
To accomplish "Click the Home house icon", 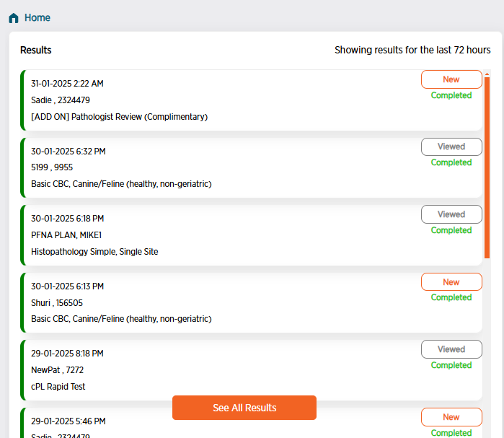I will pyautogui.click(x=14, y=18).
